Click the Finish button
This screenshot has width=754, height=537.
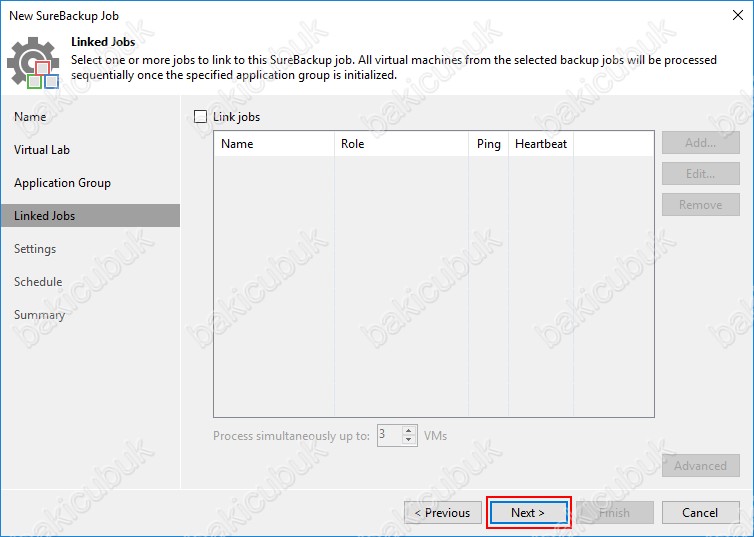(615, 513)
